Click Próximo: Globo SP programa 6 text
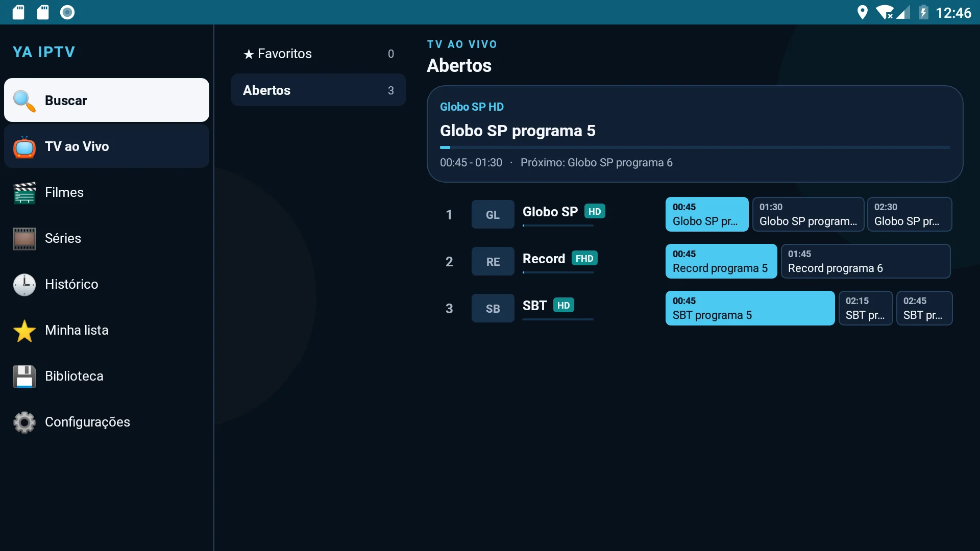980x551 pixels. pyautogui.click(x=597, y=163)
